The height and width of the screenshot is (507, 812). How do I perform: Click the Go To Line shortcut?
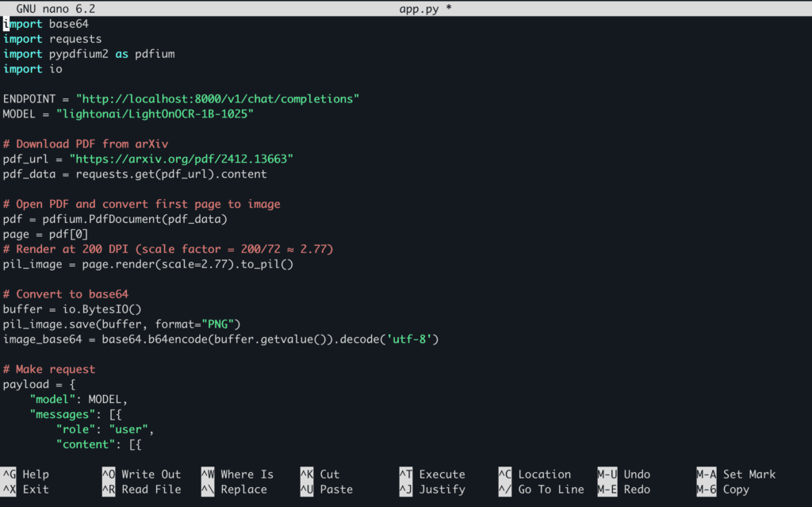point(550,490)
